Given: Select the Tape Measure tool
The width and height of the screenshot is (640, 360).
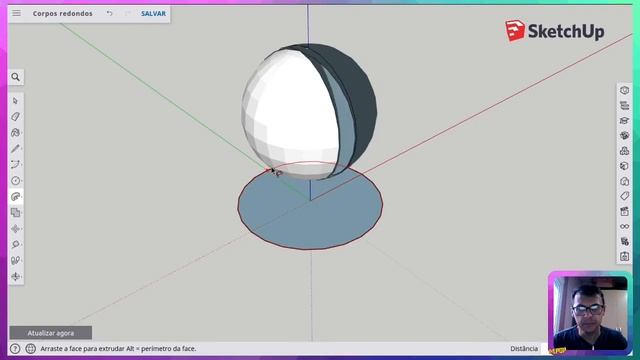Looking at the screenshot, I should [16, 244].
